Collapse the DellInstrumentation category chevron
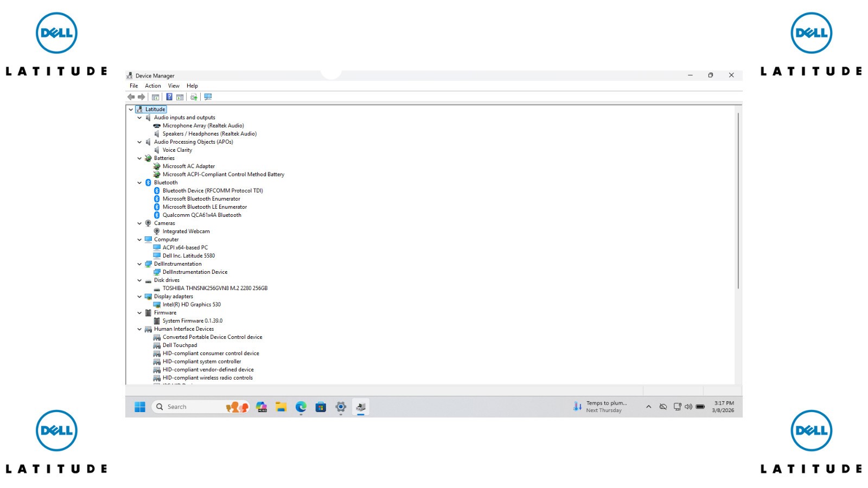 [x=139, y=264]
